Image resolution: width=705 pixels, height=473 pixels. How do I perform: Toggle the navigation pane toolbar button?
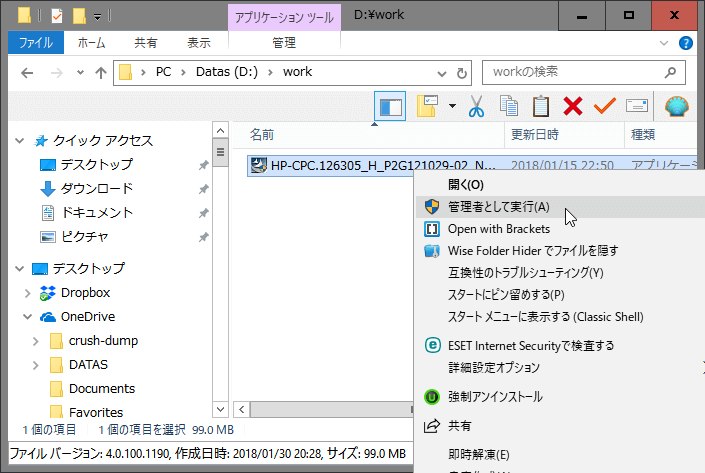pos(390,106)
